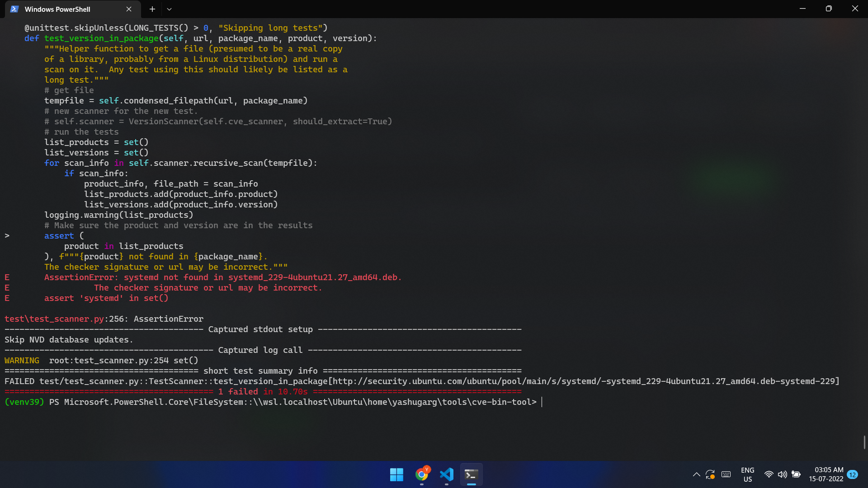Click the Terminal taskbar icon

click(x=471, y=474)
